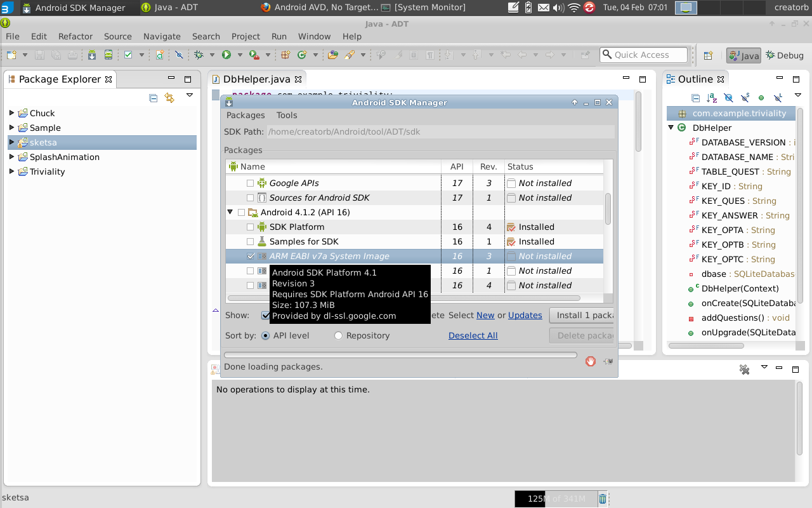Run garbage collector trash icon
The image size is (812, 508).
point(603,499)
